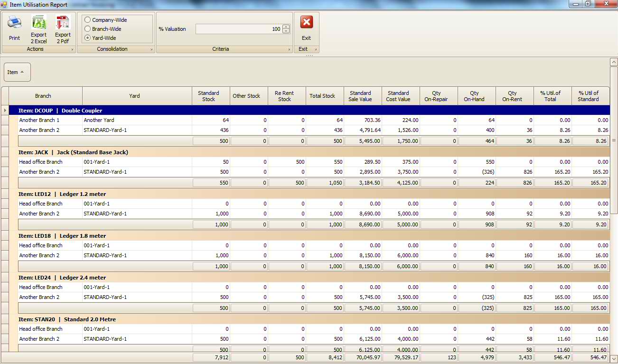Expand the Actions group launcher

pos(72,49)
